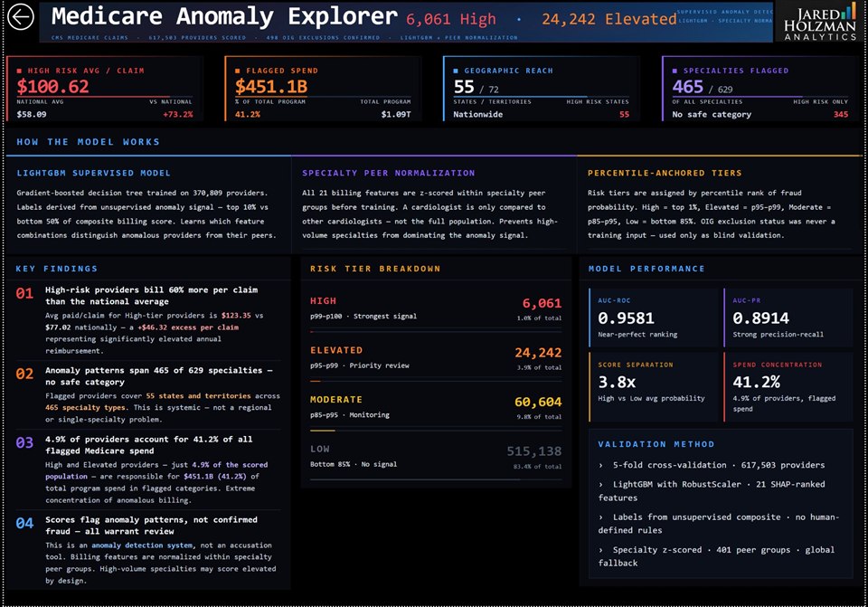Viewport: 868px width, 607px height.
Task: Click the 3.8x score separation value
Action: (x=617, y=382)
